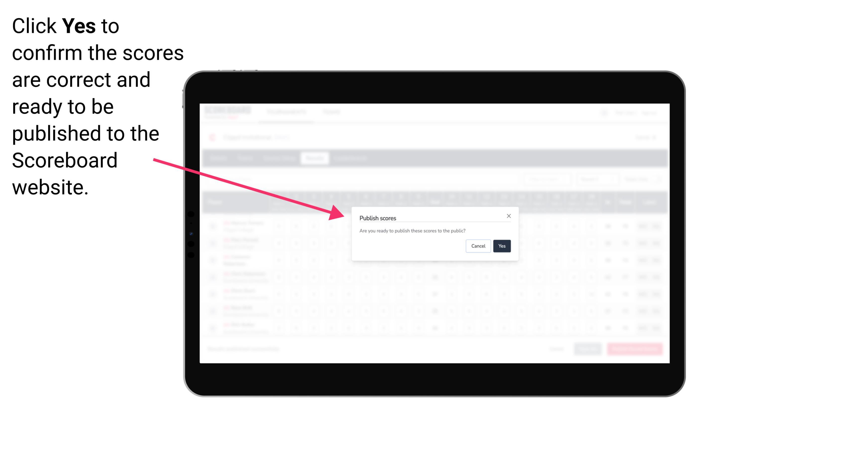The image size is (868, 467).
Task: Click the Publish Scores icon button
Action: pyautogui.click(x=501, y=245)
